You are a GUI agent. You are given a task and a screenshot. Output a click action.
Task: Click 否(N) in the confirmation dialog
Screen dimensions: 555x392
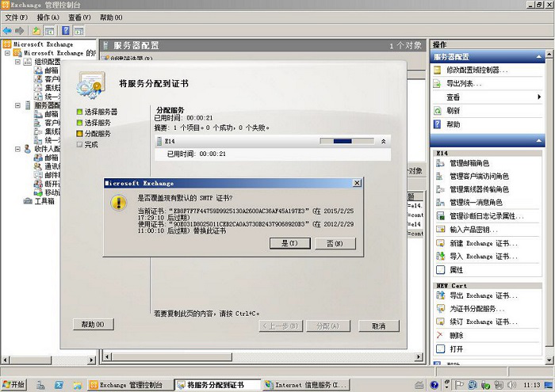[x=335, y=243]
